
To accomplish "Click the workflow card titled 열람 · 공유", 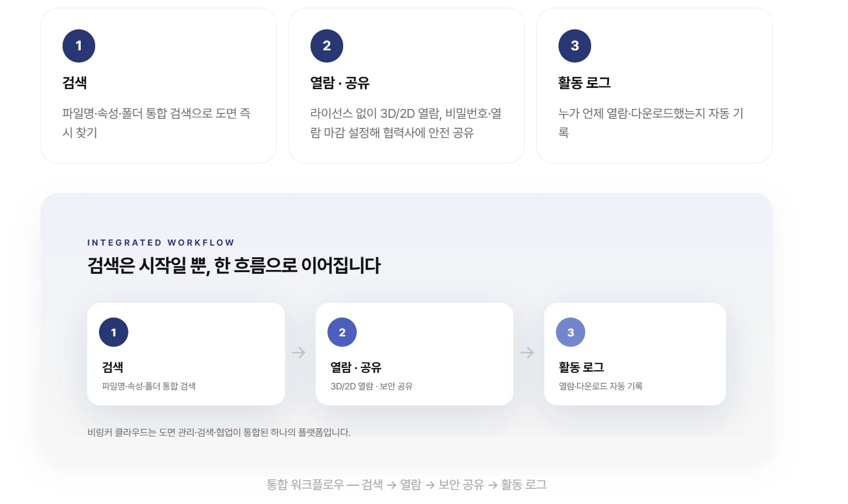I will click(x=415, y=354).
